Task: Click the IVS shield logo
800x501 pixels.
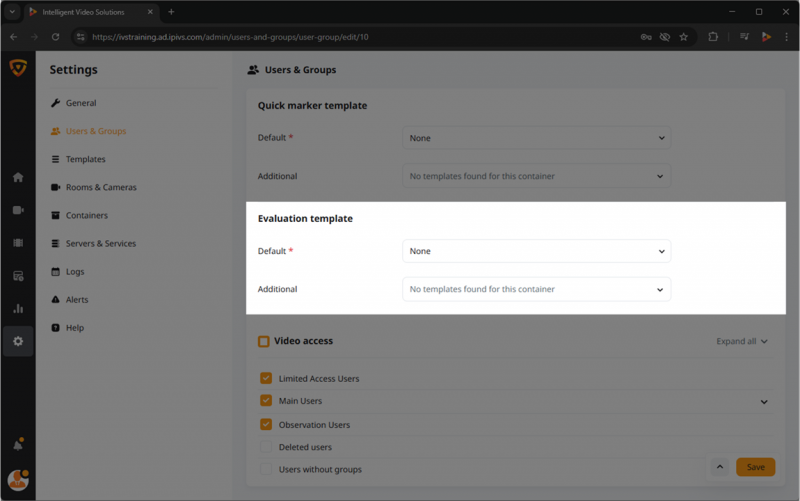Action: pos(18,68)
